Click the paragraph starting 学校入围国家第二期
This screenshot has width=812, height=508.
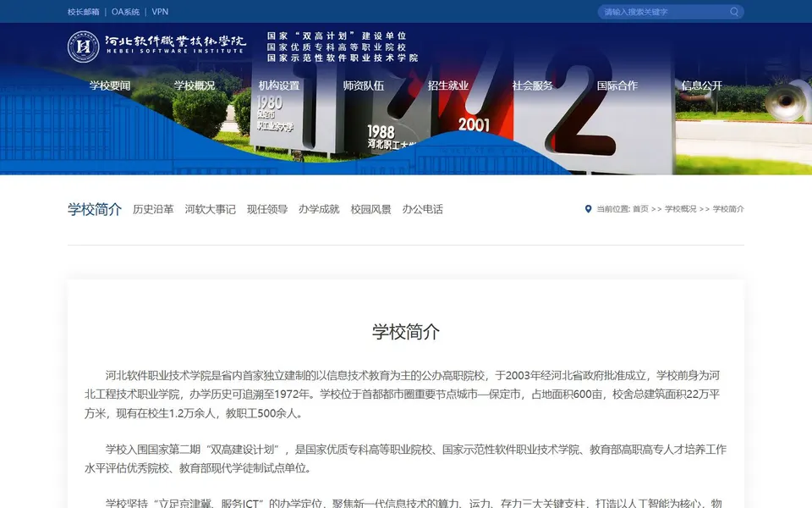click(x=405, y=459)
